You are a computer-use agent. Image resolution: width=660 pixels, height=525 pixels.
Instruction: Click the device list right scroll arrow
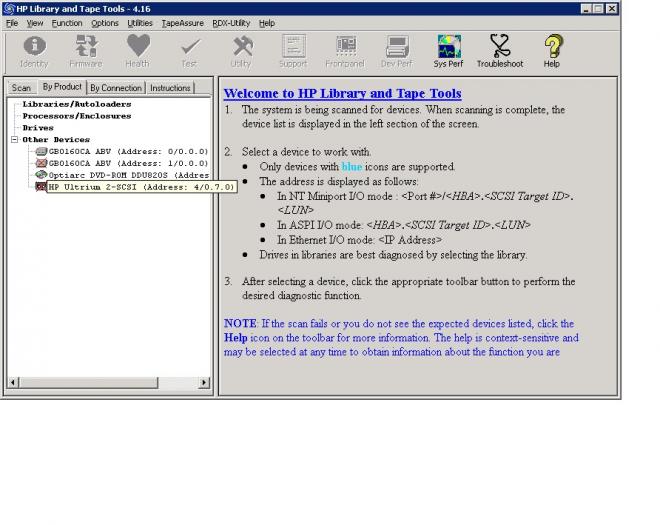[205, 382]
